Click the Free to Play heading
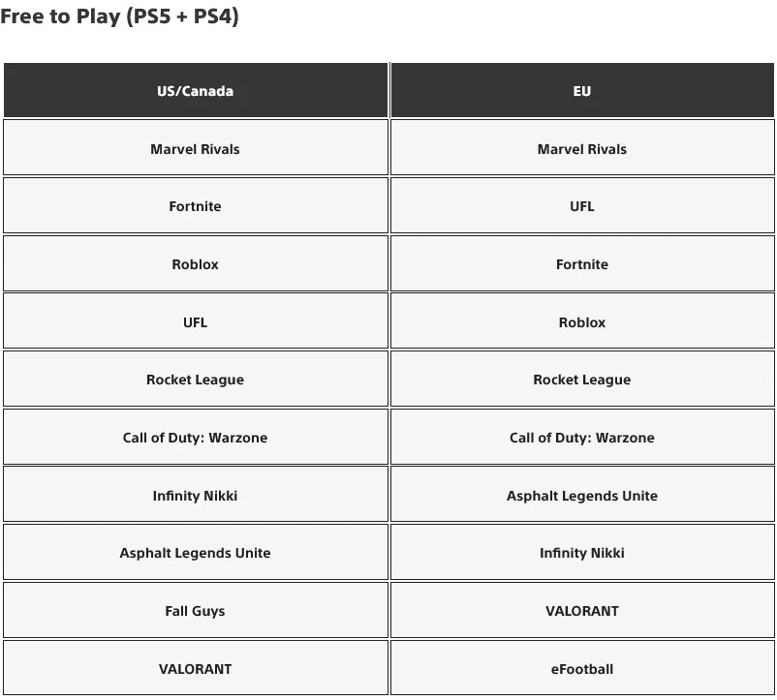777x700 pixels. coord(119,16)
